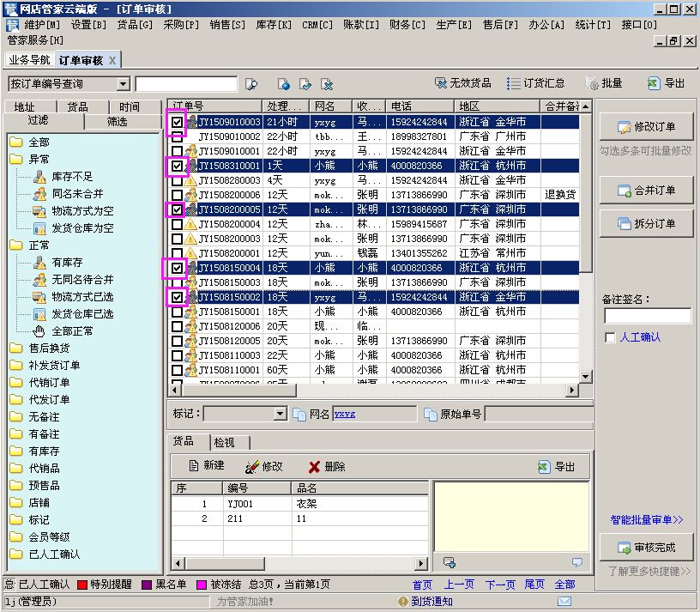
Task: Uncheck order JY1508150004 checkbox
Action: coord(177,268)
